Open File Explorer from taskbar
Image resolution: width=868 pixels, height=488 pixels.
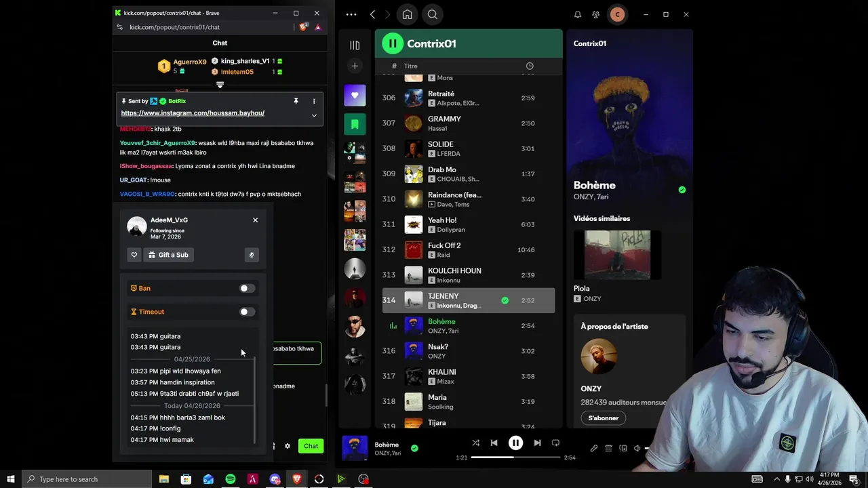click(x=164, y=479)
